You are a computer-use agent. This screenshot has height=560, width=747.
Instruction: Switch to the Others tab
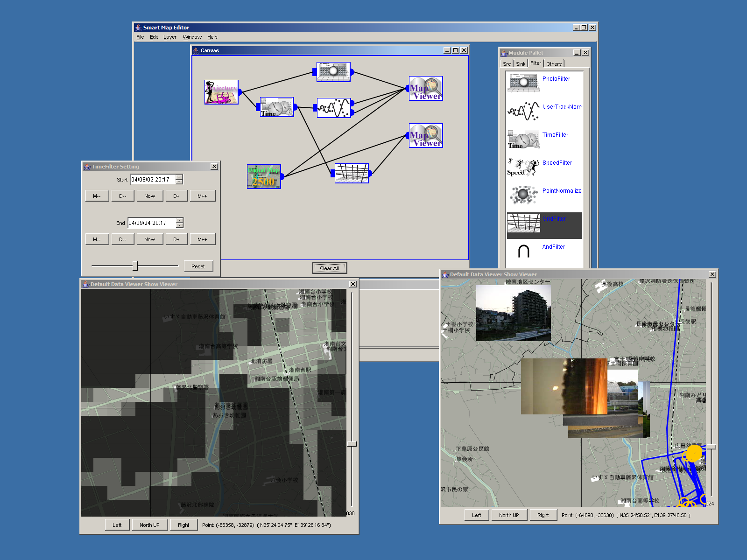(554, 64)
